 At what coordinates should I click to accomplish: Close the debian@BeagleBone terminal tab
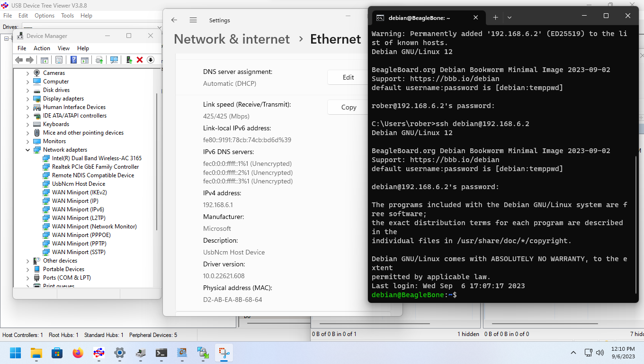click(x=476, y=18)
